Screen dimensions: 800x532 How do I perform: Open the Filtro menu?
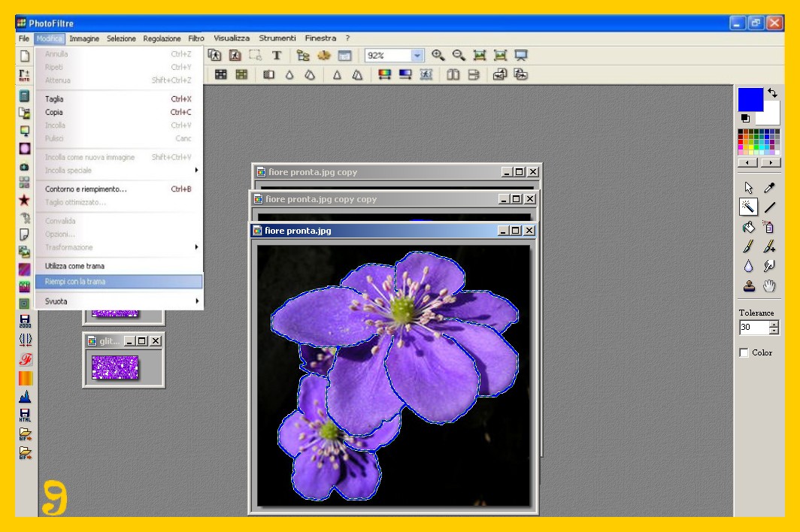click(196, 38)
